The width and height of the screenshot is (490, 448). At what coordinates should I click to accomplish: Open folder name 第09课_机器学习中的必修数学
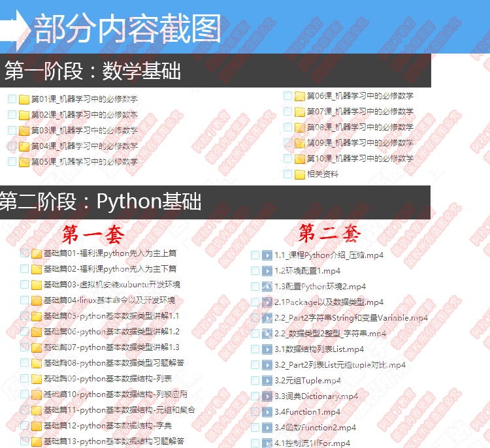point(360,143)
